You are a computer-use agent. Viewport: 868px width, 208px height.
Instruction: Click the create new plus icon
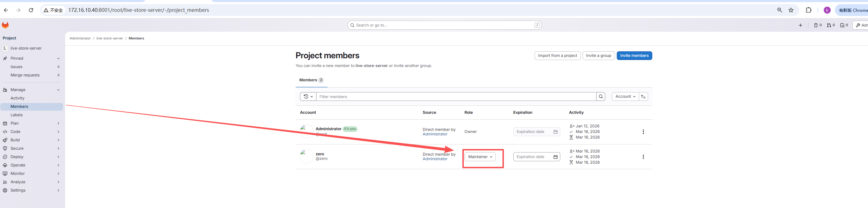(x=800, y=25)
